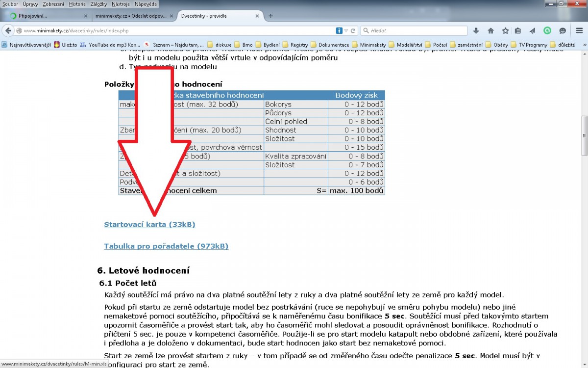Click the paper plane send icon
The width and height of the screenshot is (588, 368).
(x=533, y=30)
